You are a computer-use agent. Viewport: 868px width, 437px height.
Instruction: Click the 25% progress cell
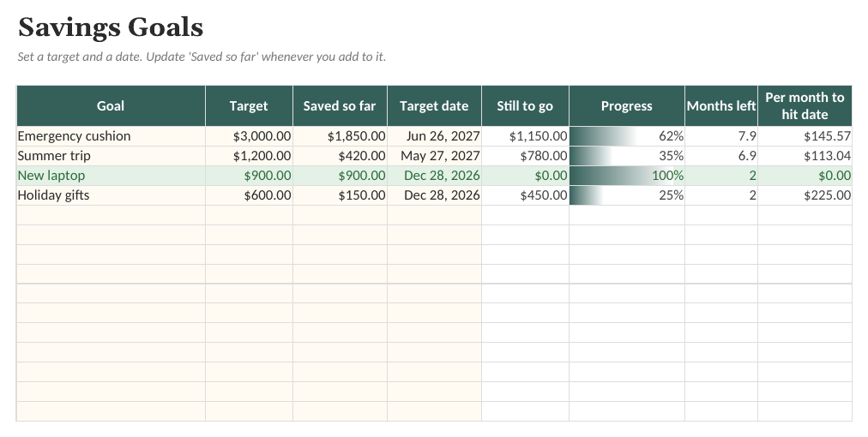(627, 195)
